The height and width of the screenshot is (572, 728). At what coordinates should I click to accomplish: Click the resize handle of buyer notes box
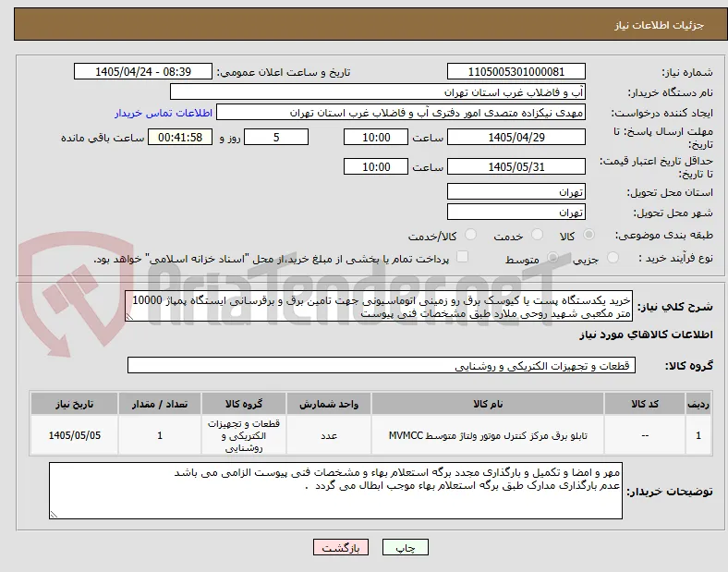pyautogui.click(x=54, y=515)
